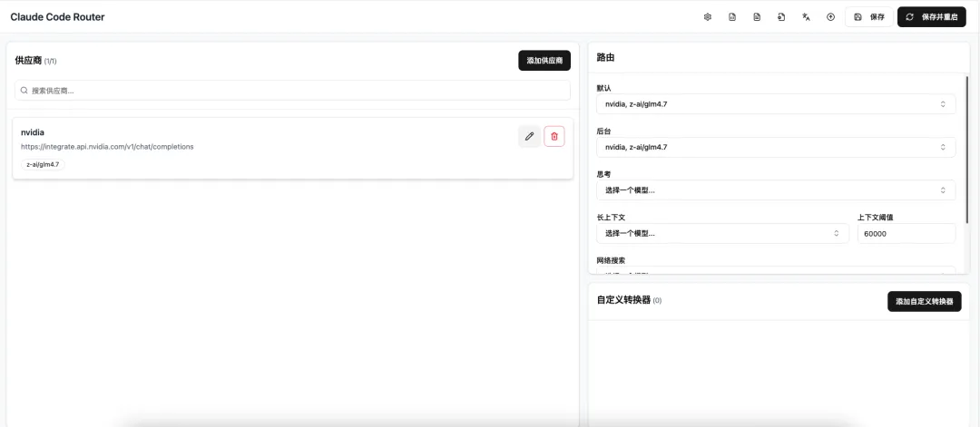Click the 添加自定义转换器 button
This screenshot has height=427, width=980.
(x=925, y=302)
